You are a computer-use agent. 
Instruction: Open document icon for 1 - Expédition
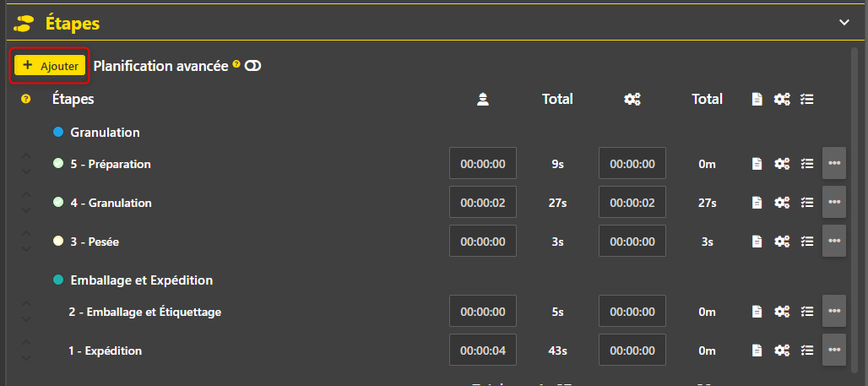[757, 350]
